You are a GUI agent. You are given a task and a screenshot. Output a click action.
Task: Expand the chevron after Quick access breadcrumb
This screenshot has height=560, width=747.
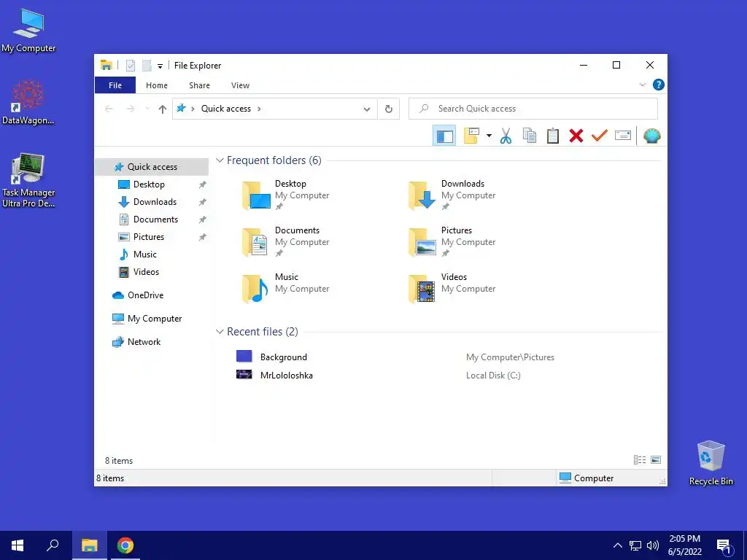pyautogui.click(x=259, y=109)
